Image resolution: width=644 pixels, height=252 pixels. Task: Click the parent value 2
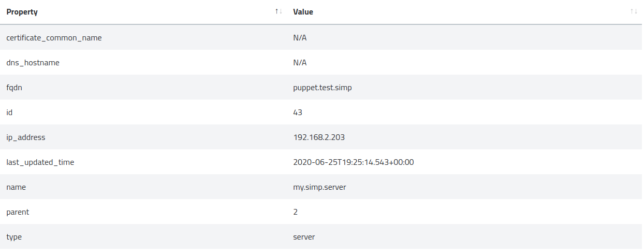point(296,212)
